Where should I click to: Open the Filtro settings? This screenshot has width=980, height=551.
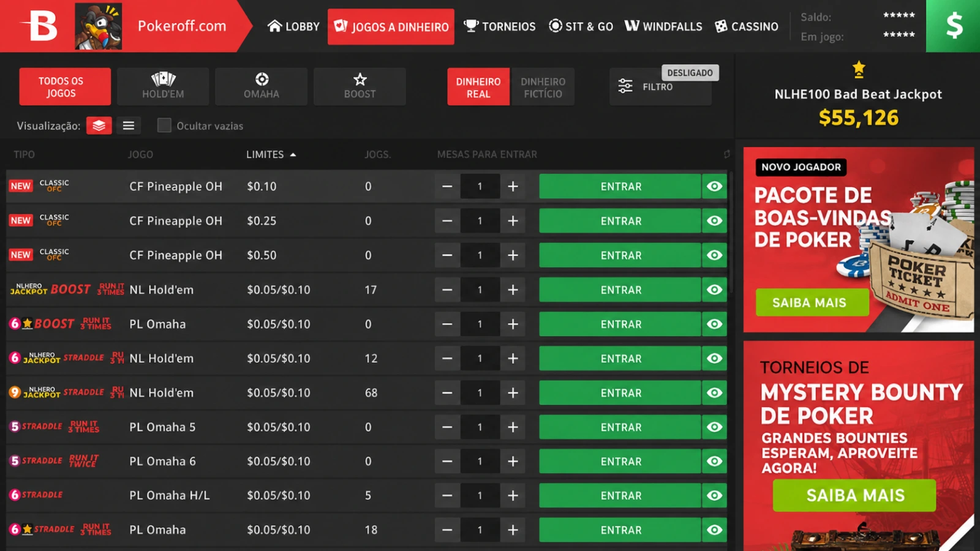click(x=660, y=87)
